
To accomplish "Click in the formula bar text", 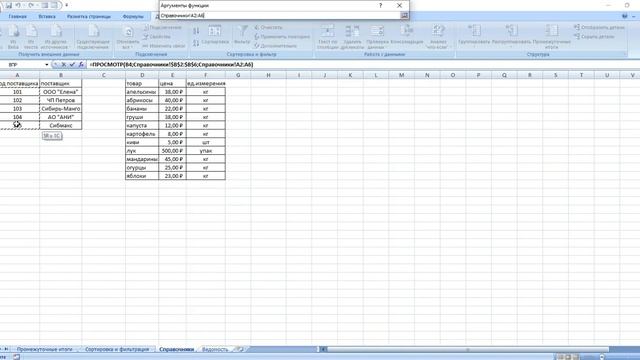I will [171, 64].
